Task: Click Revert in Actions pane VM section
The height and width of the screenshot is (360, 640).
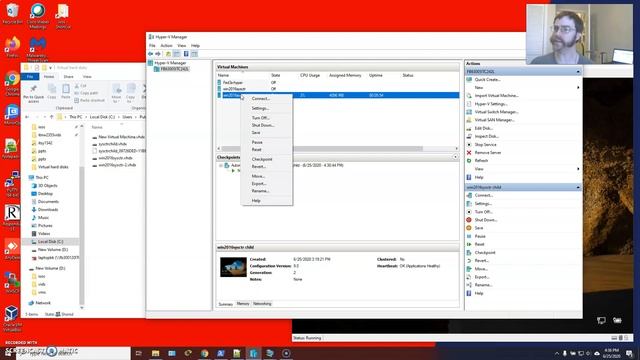Action: click(482, 260)
